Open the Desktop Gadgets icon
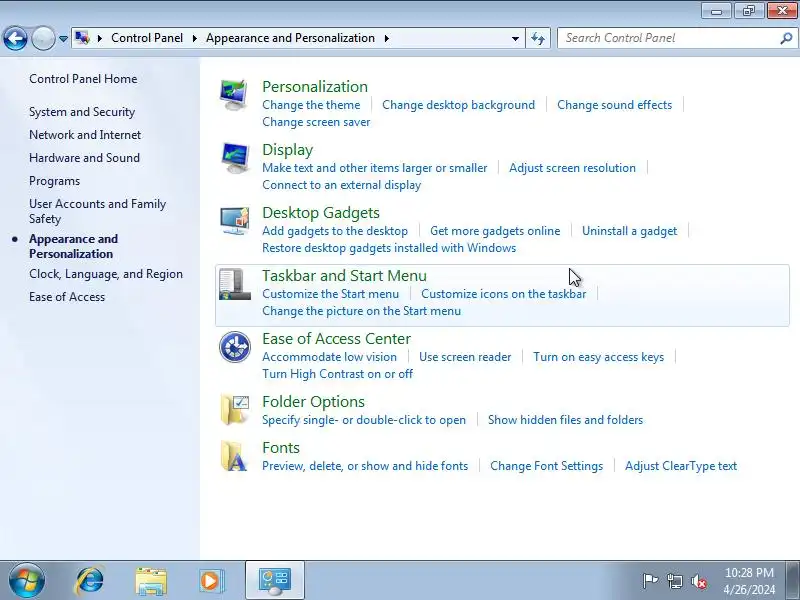800x600 pixels. click(234, 221)
